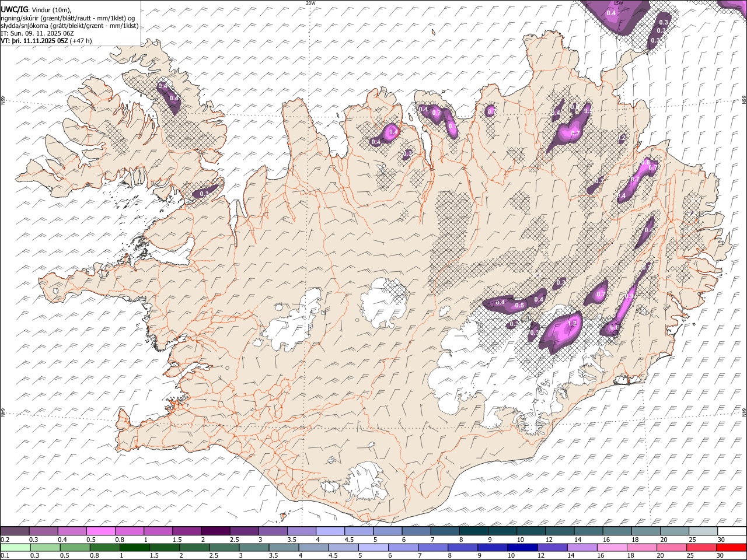Pick the violet 14 swatch, lower scale

click(582, 547)
